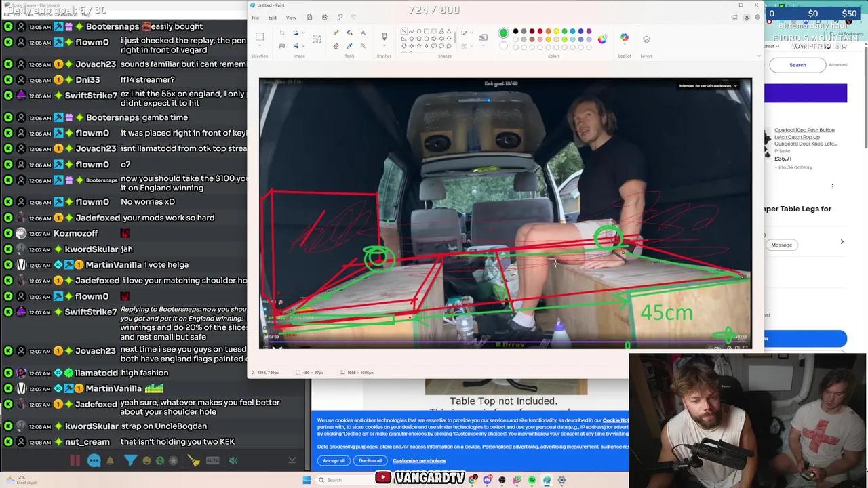Open the File menu in Paint
The width and height of the screenshot is (868, 488).
click(x=255, y=18)
